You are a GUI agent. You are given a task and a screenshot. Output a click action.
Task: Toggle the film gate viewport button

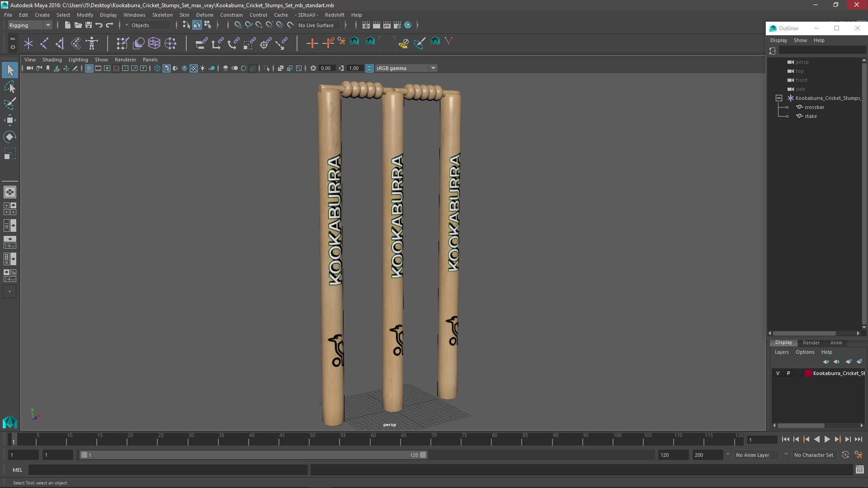[x=98, y=68]
